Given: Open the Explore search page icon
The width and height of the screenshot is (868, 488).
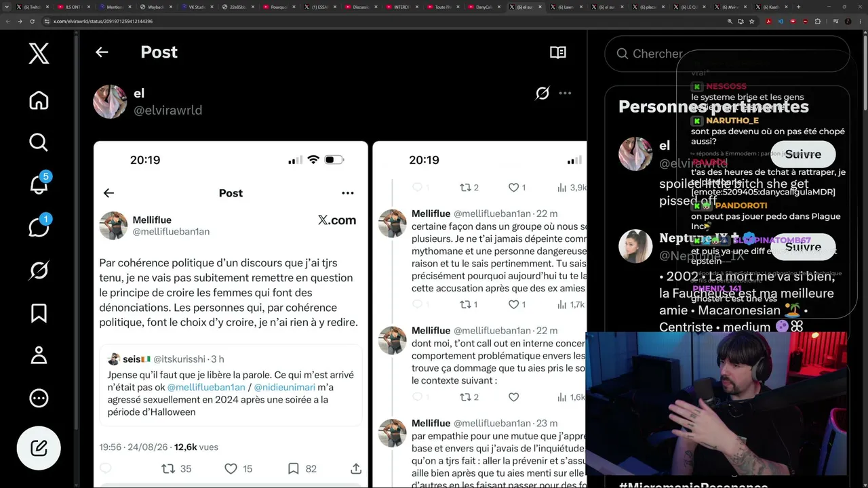Looking at the screenshot, I should click(x=39, y=142).
